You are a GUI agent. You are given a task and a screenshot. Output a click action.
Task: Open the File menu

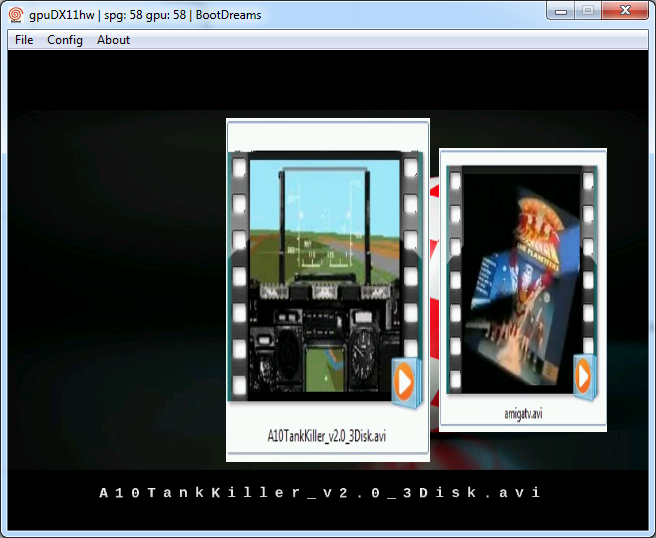tap(24, 40)
